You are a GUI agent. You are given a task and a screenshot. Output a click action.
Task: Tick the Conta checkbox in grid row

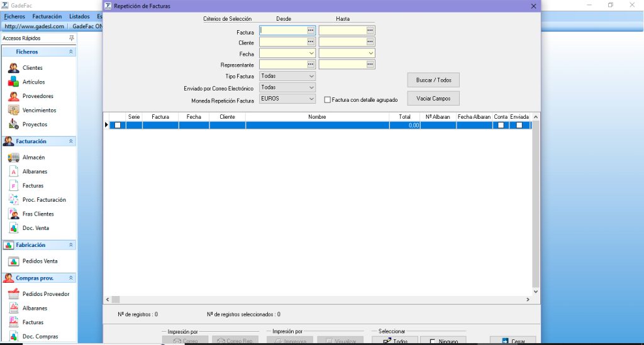pyautogui.click(x=501, y=126)
